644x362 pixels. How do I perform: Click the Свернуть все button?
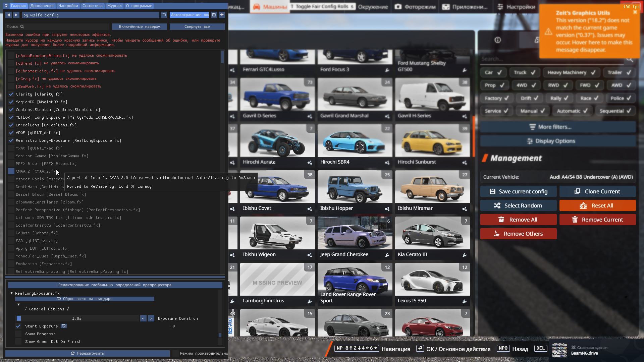[x=197, y=26]
